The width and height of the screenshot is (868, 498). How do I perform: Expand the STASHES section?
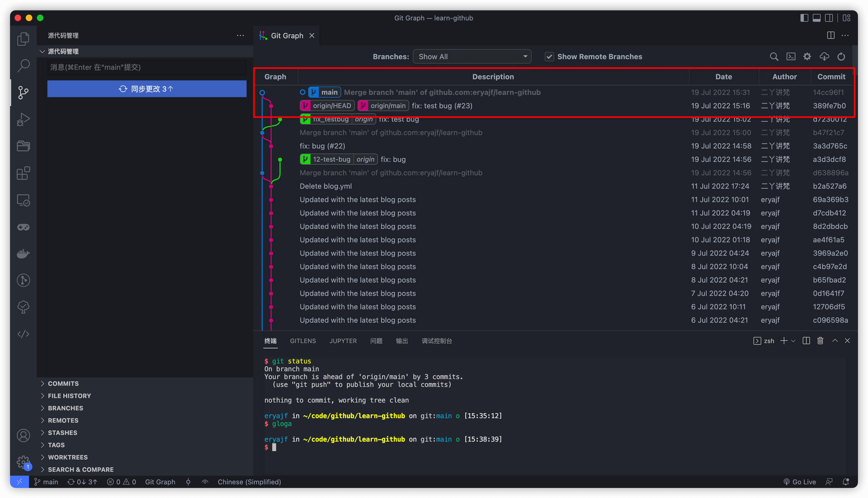(x=62, y=433)
